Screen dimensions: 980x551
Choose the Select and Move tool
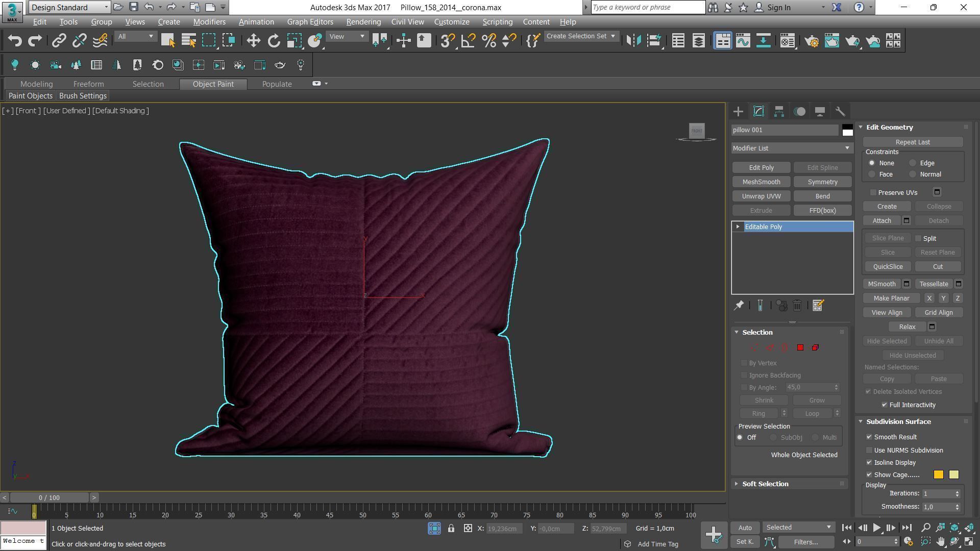click(253, 40)
